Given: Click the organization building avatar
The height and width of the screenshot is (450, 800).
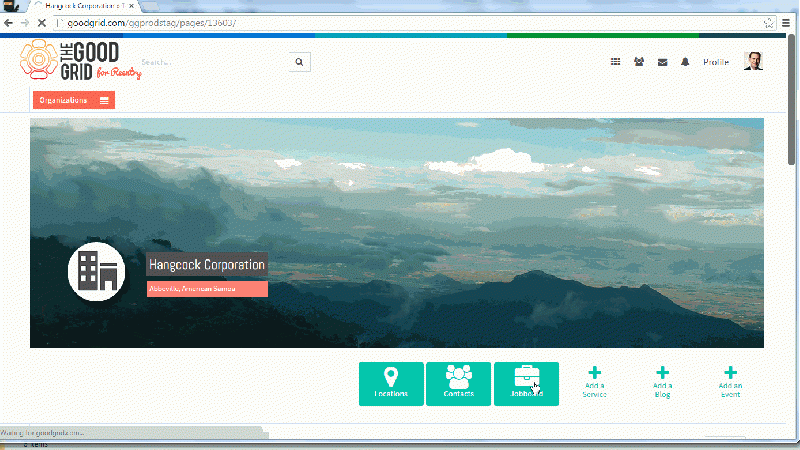Looking at the screenshot, I should coord(96,271).
